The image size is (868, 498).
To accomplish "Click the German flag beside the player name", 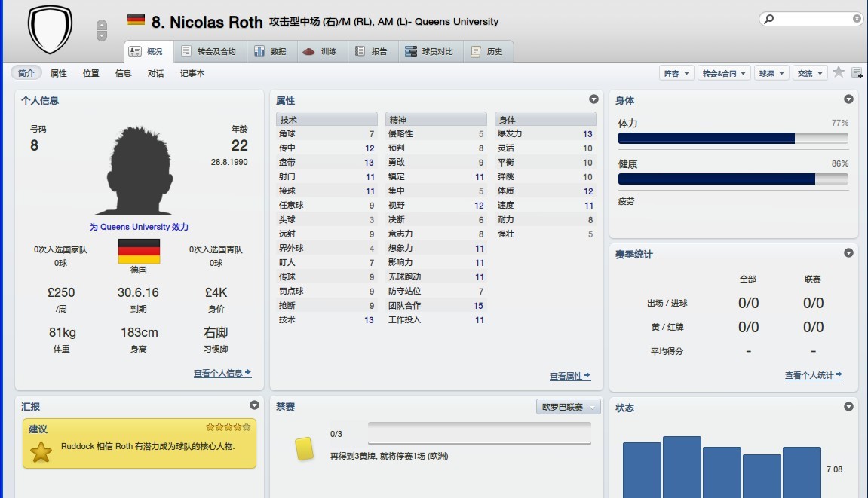I will (136, 20).
